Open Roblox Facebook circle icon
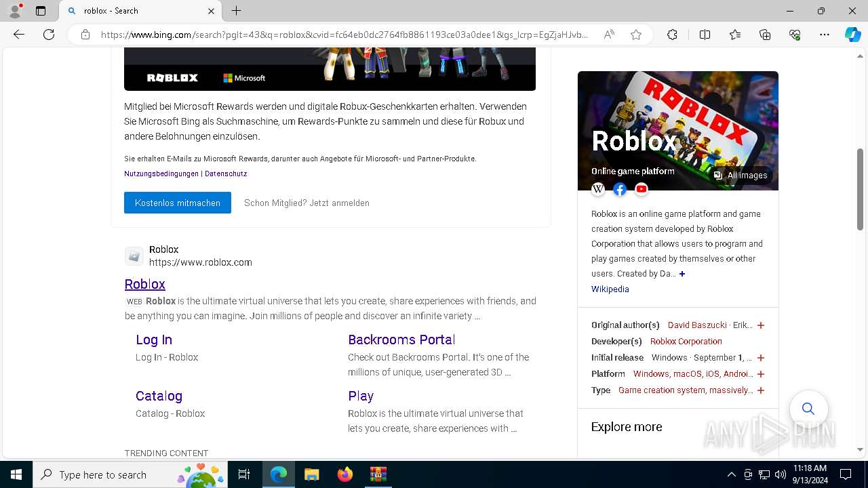 620,189
